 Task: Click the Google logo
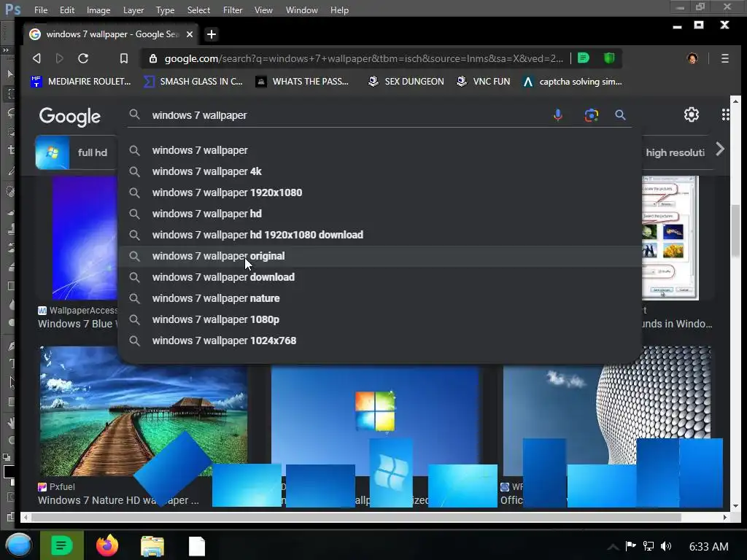(x=69, y=116)
